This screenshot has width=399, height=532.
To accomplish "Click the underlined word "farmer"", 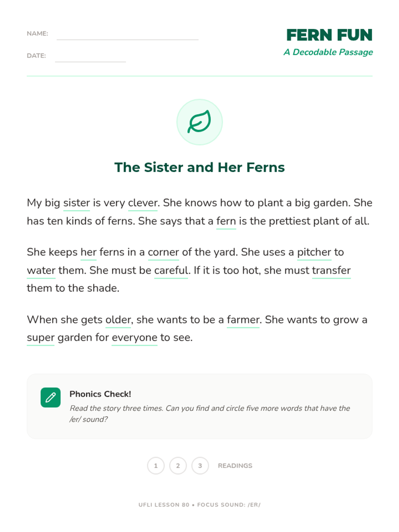I will tap(243, 320).
